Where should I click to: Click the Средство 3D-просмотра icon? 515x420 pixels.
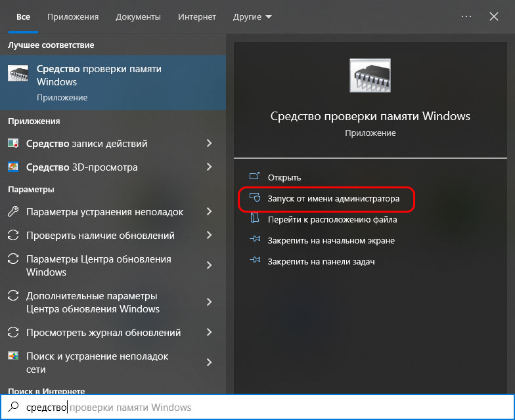pos(13,167)
